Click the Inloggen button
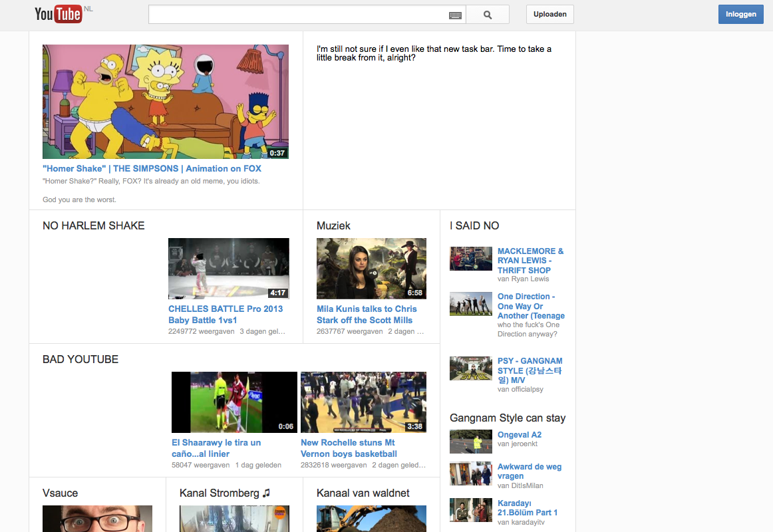Image resolution: width=773 pixels, height=532 pixels. point(740,14)
